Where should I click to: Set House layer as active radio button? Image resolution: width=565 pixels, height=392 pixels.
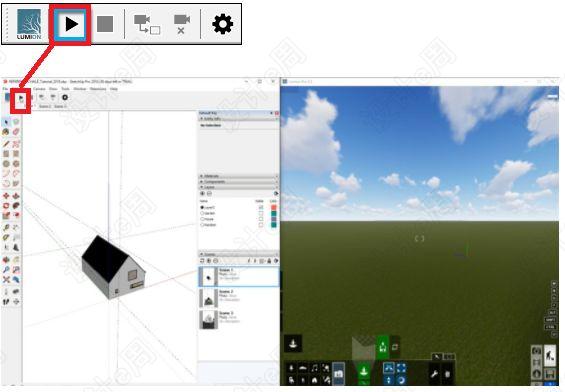(202, 219)
